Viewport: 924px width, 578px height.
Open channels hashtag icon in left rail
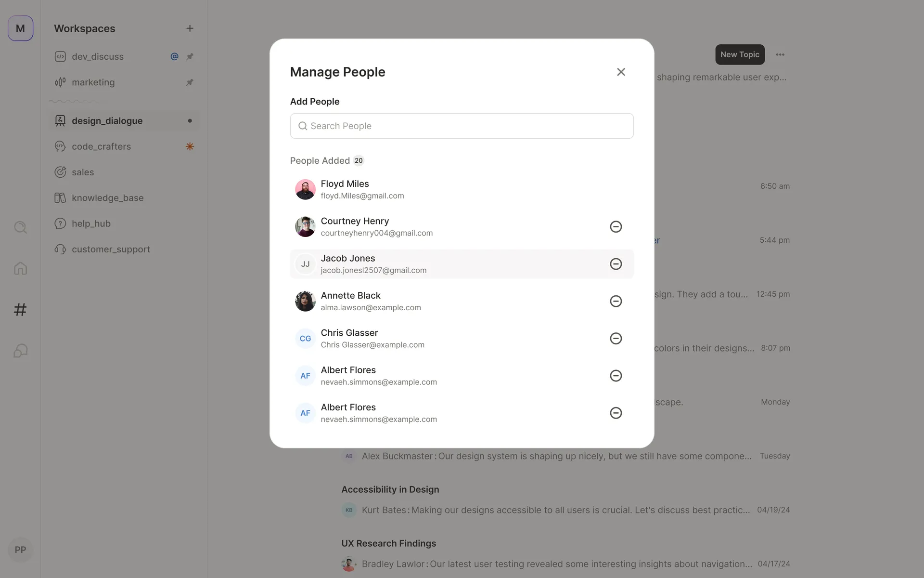20,309
